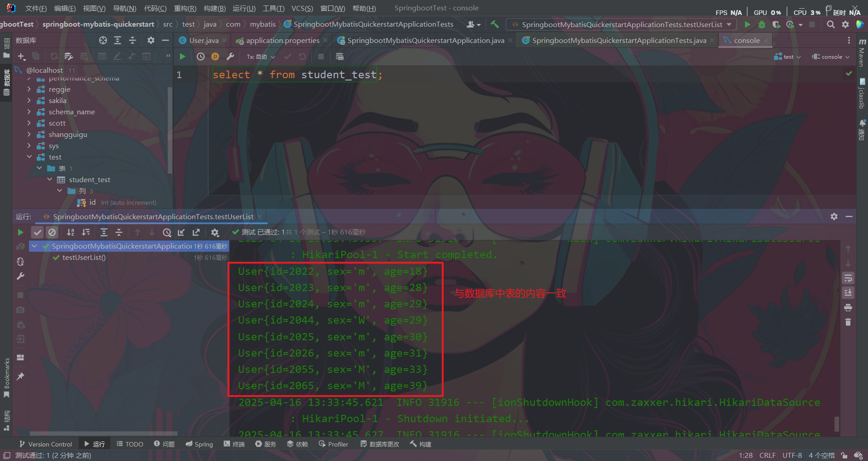Image resolution: width=868 pixels, height=461 pixels.
Task: Clear console output trash icon
Action: pyautogui.click(x=848, y=322)
